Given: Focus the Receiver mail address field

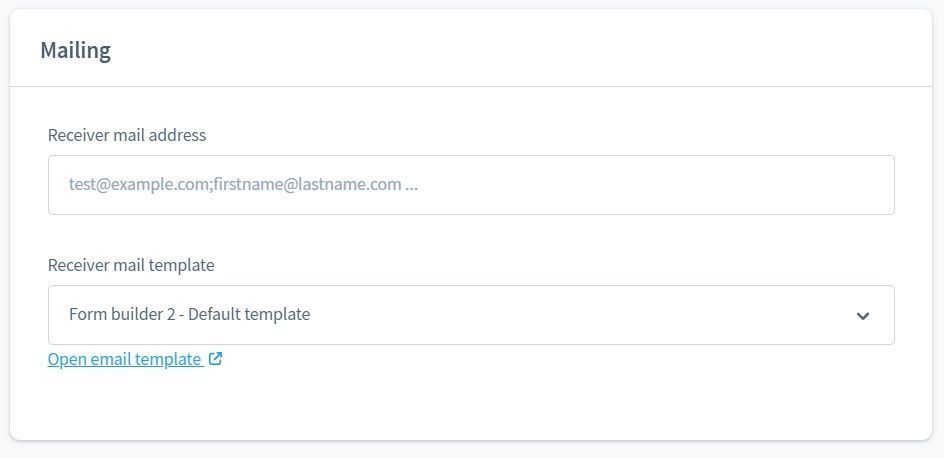Looking at the screenshot, I should [470, 185].
